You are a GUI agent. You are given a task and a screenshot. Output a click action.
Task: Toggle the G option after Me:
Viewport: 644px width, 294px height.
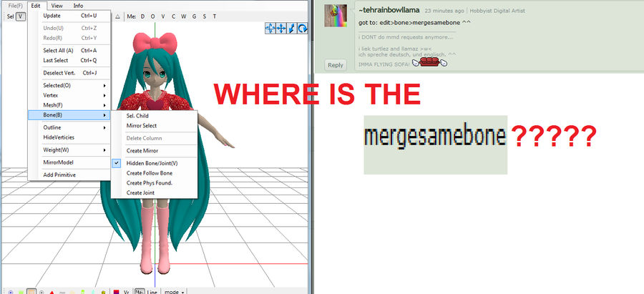point(194,16)
